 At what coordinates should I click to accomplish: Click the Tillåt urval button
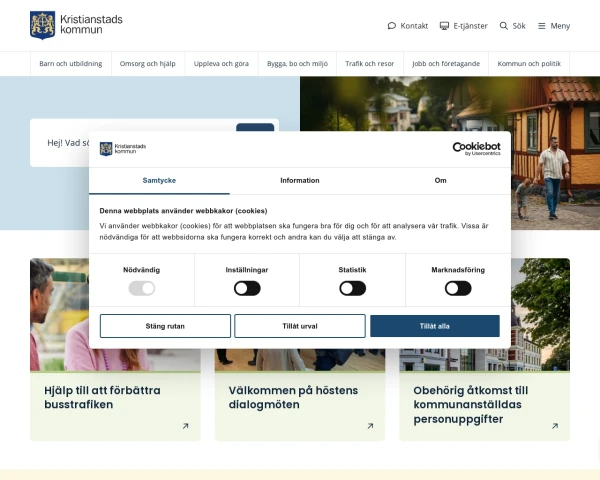300,326
